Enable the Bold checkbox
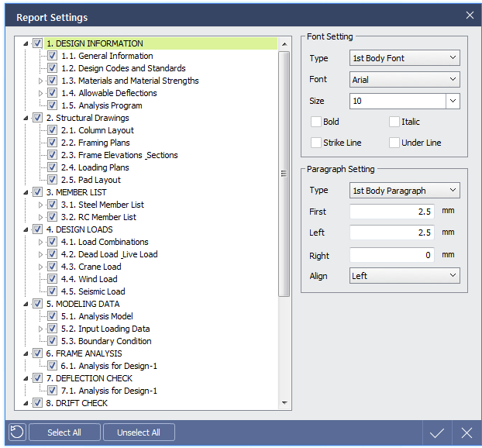The image size is (482, 448). click(316, 122)
